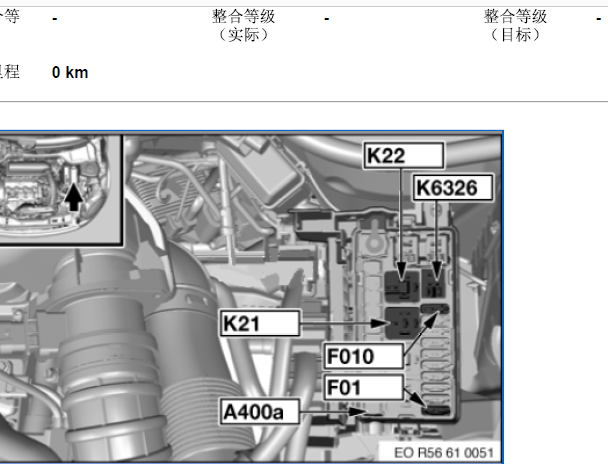Click dash value after 整合等级（实际）
Screen dimensions: 608x464
327,18
